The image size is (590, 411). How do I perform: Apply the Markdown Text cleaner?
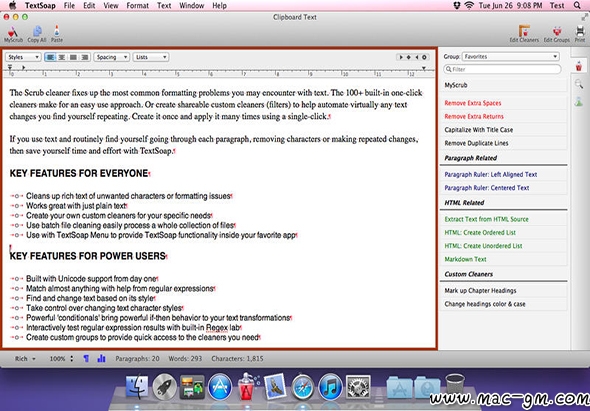coord(503,259)
